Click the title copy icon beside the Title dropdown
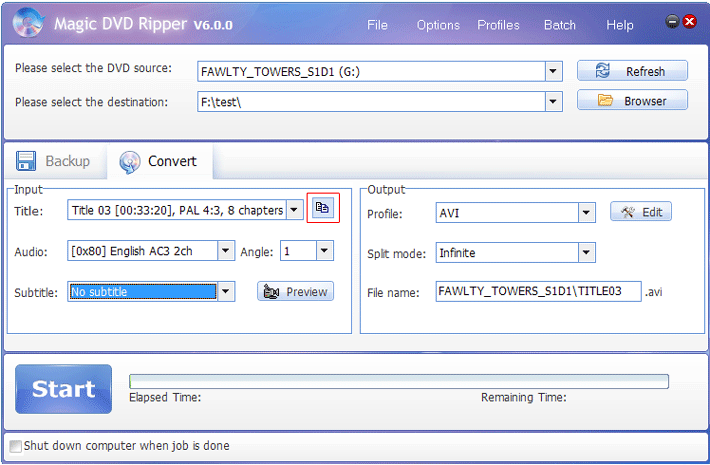The image size is (710, 465). (x=322, y=208)
